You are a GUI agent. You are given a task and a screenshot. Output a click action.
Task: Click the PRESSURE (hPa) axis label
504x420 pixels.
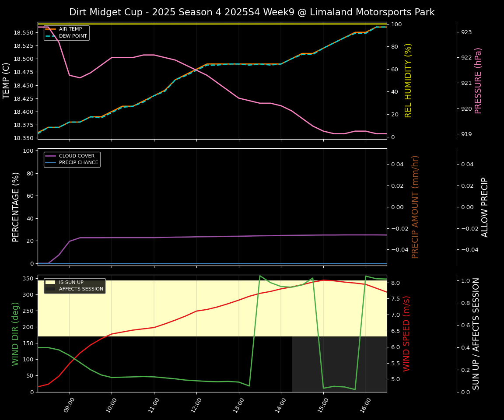click(478, 80)
